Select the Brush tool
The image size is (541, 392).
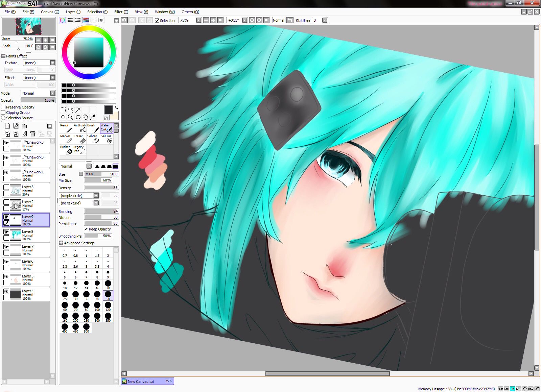click(x=93, y=128)
